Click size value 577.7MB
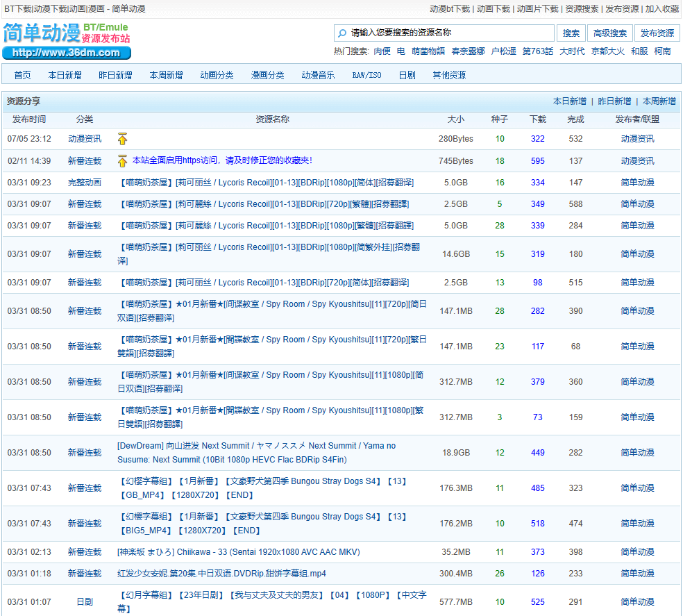Screen dimensions: 683x616 point(456,601)
